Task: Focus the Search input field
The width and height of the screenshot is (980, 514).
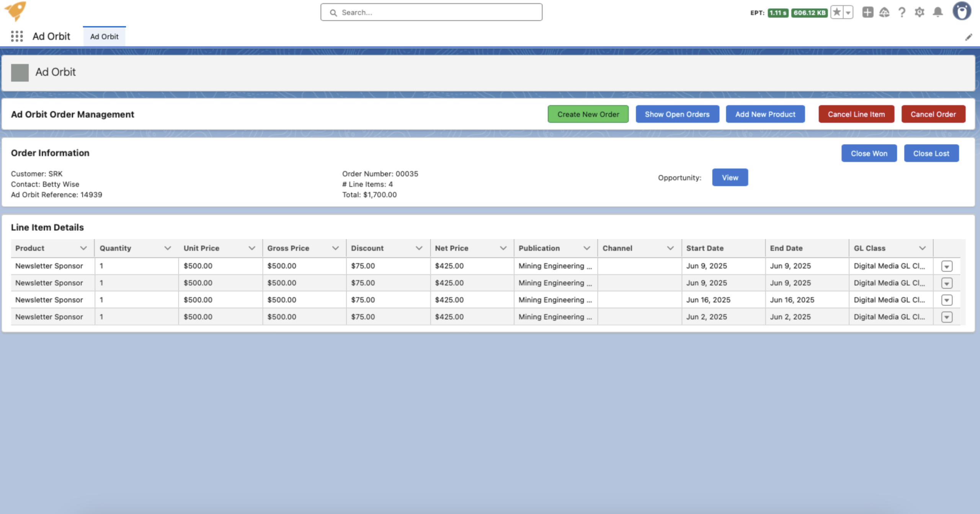Action: (x=431, y=12)
